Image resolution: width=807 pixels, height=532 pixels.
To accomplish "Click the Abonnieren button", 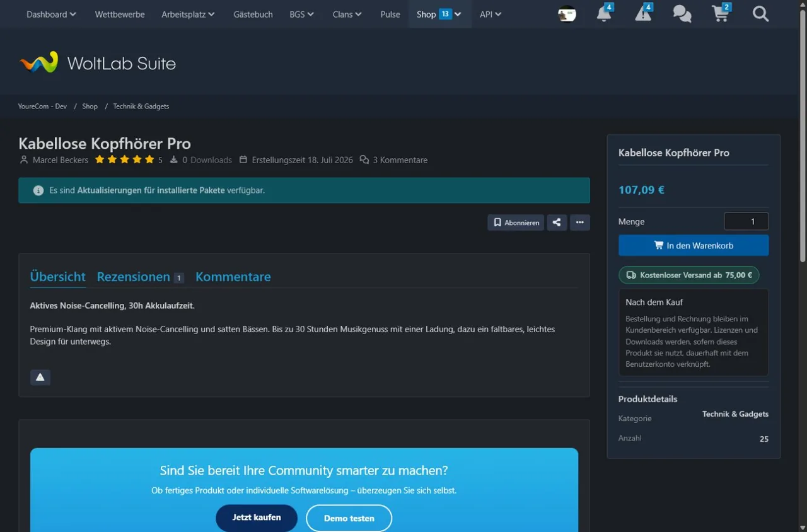I will pos(516,223).
